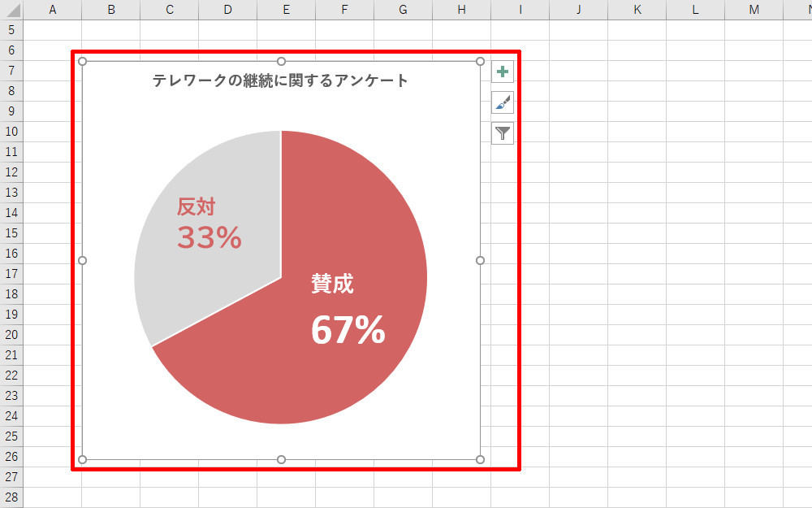Select row 14 header
Image resolution: width=812 pixels, height=508 pixels.
click(11, 212)
